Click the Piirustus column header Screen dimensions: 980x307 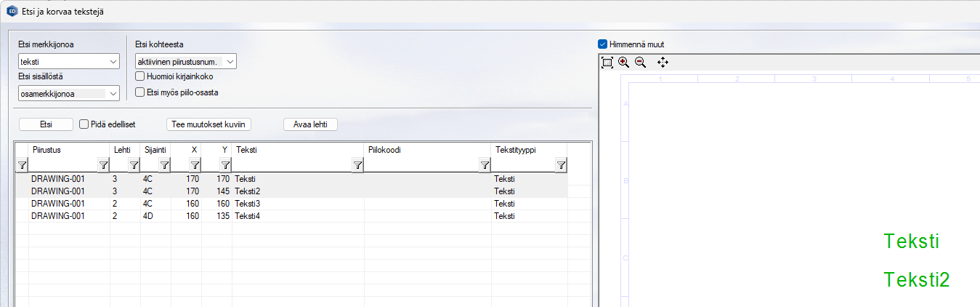point(68,150)
